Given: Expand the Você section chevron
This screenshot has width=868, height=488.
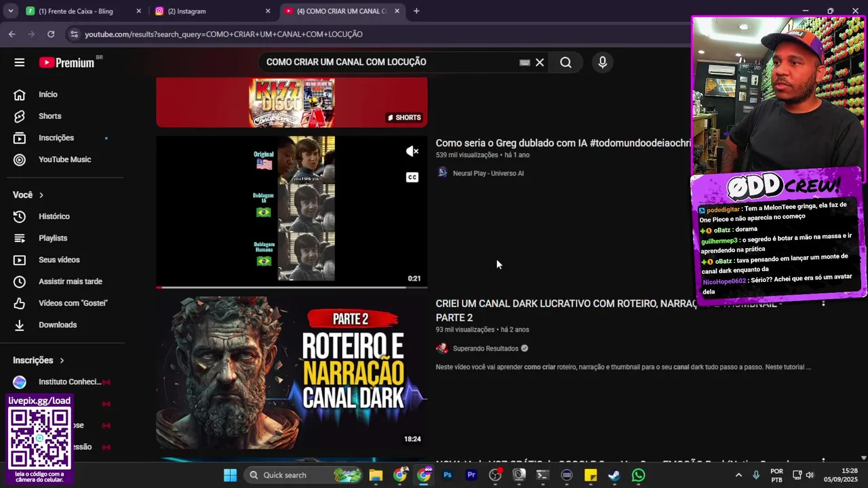Looking at the screenshot, I should point(41,195).
